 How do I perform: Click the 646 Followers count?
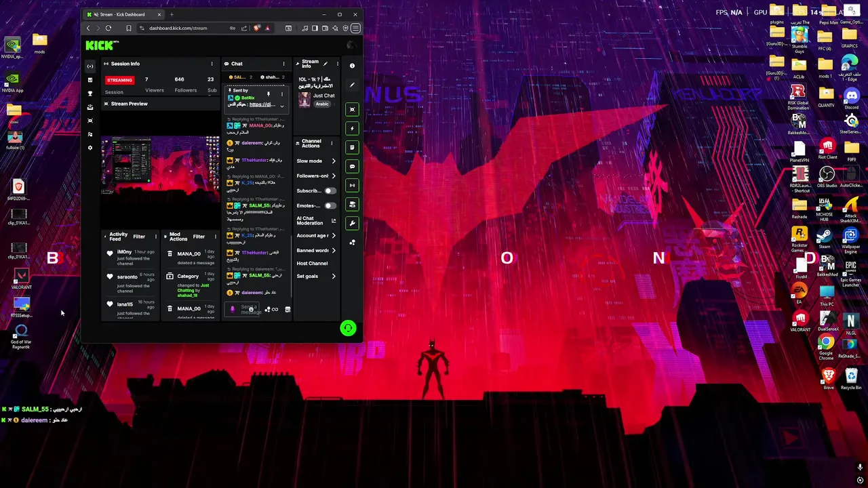[x=180, y=80]
